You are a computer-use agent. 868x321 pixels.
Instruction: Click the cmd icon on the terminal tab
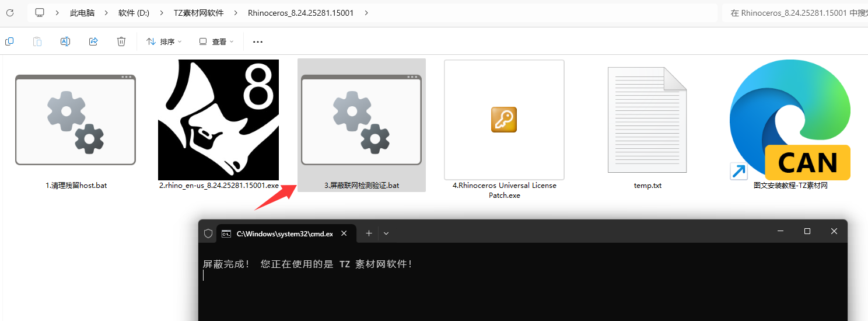[226, 233]
